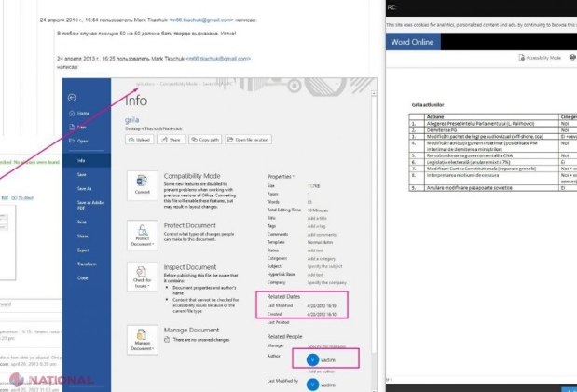Click the Add comments field
Image resolution: width=577 pixels, height=392 pixels.
pyautogui.click(x=322, y=235)
